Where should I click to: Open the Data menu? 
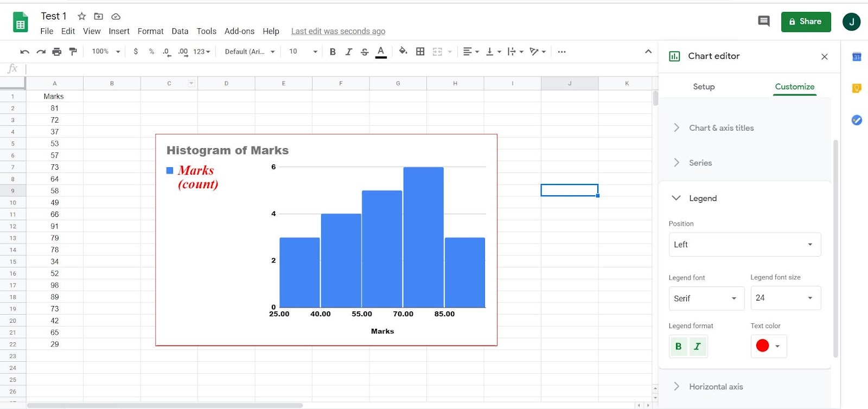[x=180, y=31]
